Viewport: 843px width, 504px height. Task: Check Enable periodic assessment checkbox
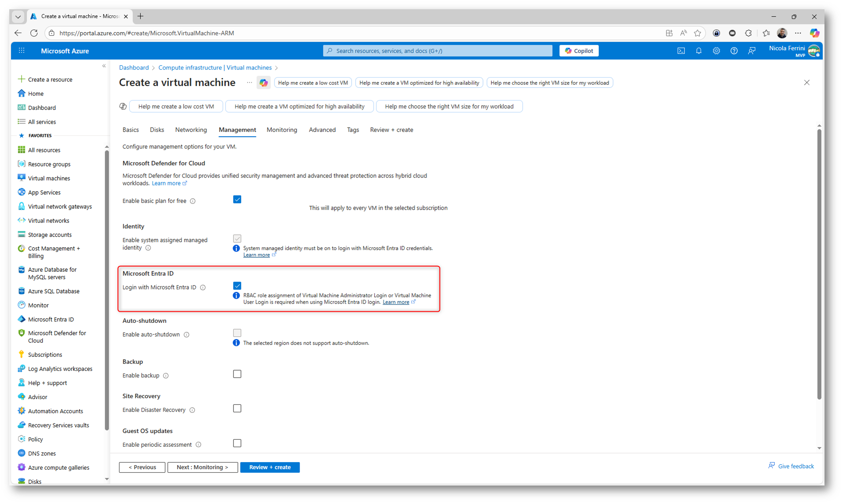237,443
